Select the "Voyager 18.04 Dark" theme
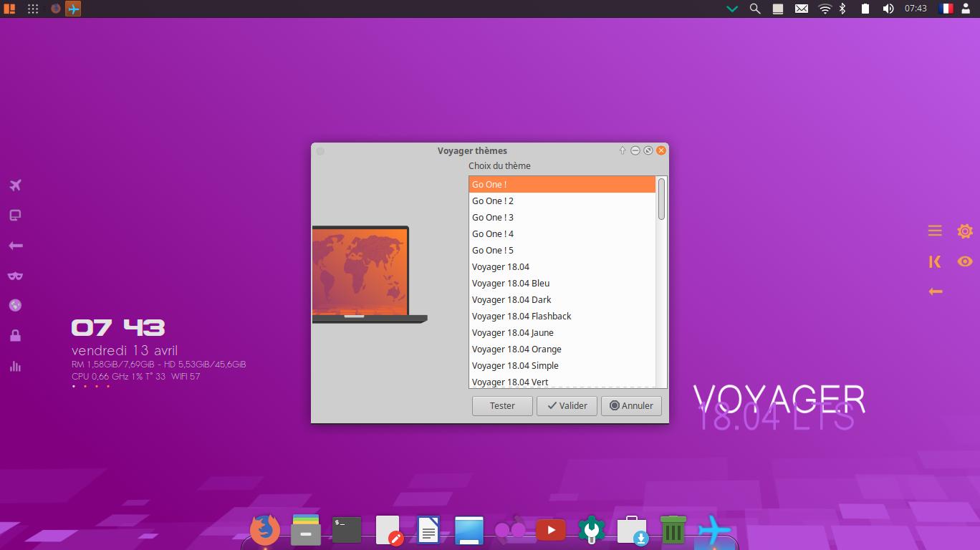Screen dimensions: 980x550 (x=562, y=300)
